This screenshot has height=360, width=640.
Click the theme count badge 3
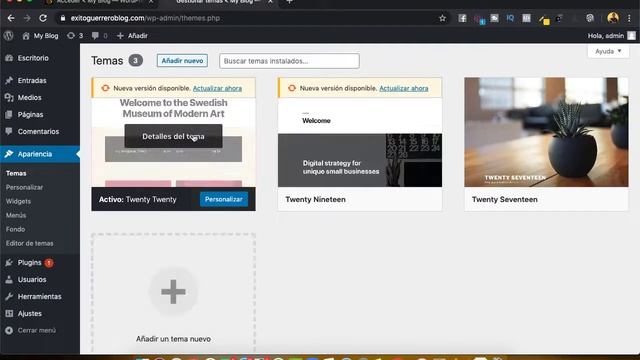pos(136,61)
